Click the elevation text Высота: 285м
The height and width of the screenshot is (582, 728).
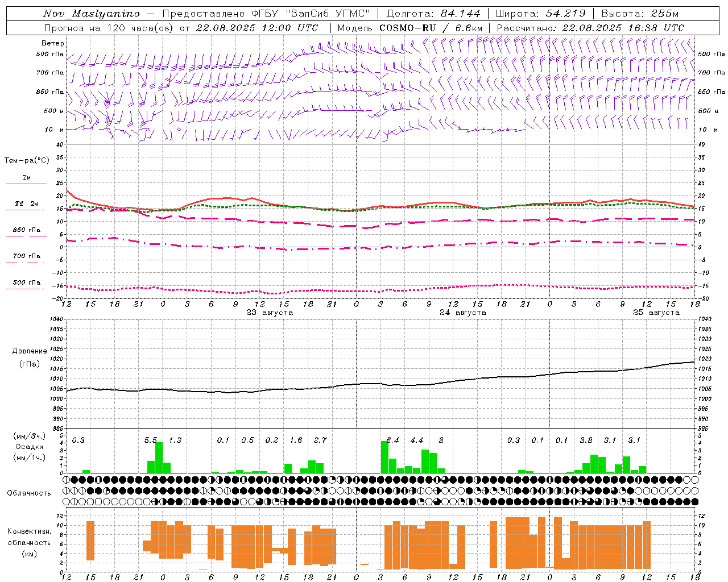(x=640, y=14)
